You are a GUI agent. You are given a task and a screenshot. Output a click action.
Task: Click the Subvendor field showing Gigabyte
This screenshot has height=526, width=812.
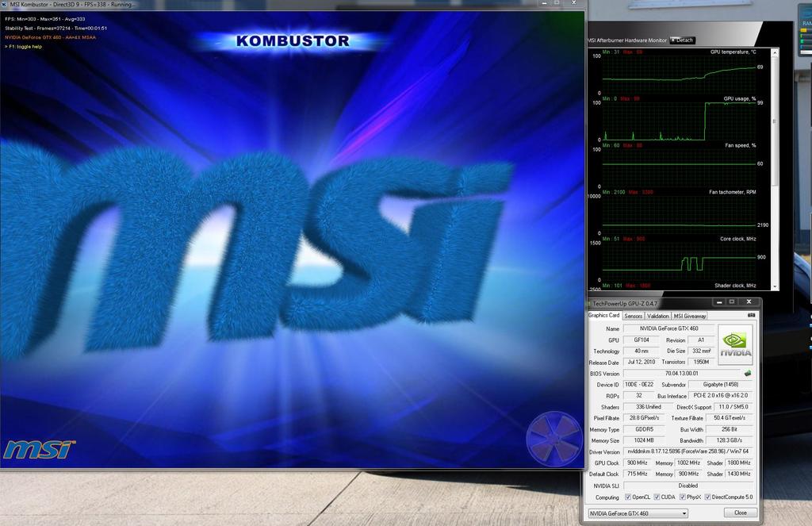click(x=720, y=385)
